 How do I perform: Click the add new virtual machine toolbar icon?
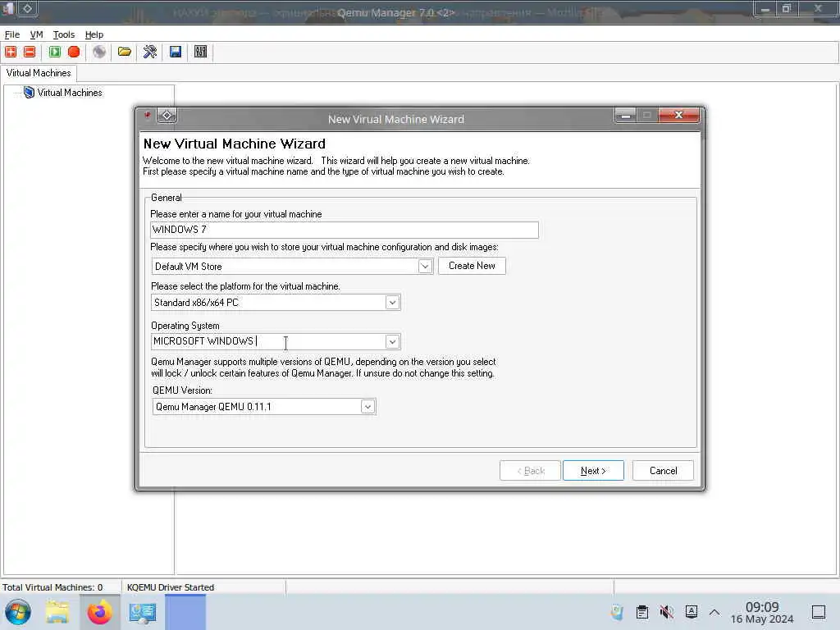[x=11, y=52]
